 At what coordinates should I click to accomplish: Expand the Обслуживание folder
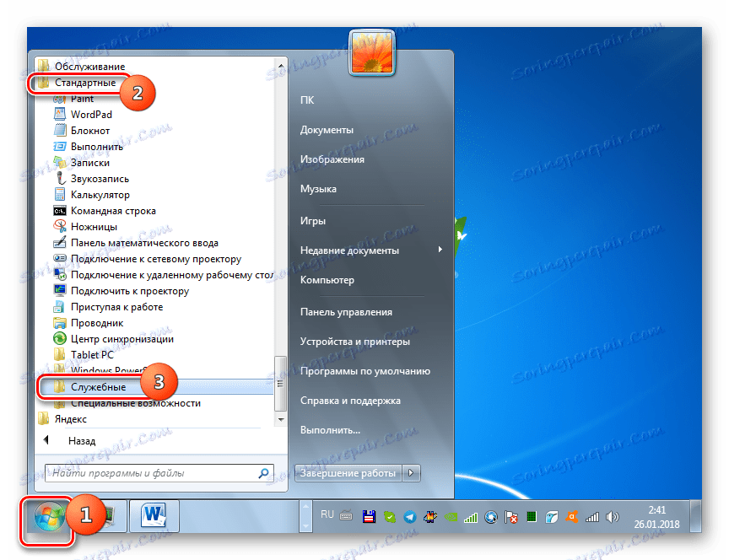click(x=89, y=67)
